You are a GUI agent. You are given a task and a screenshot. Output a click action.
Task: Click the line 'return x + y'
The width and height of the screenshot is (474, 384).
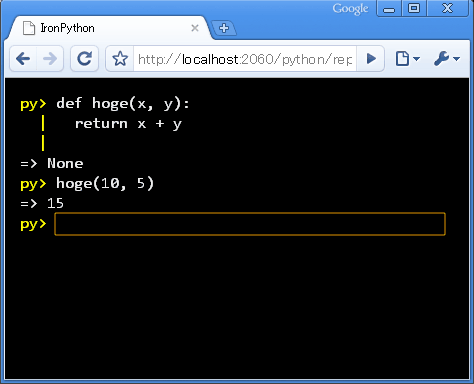pyautogui.click(x=128, y=124)
